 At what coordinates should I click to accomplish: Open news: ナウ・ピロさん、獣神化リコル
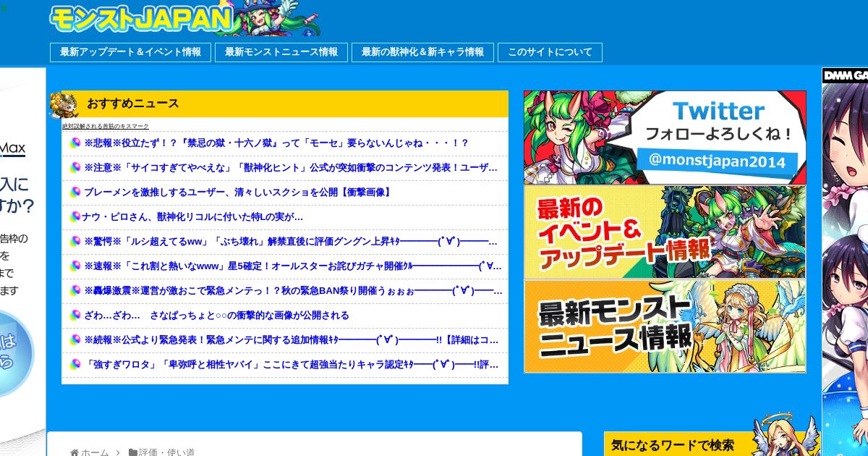coord(192,217)
